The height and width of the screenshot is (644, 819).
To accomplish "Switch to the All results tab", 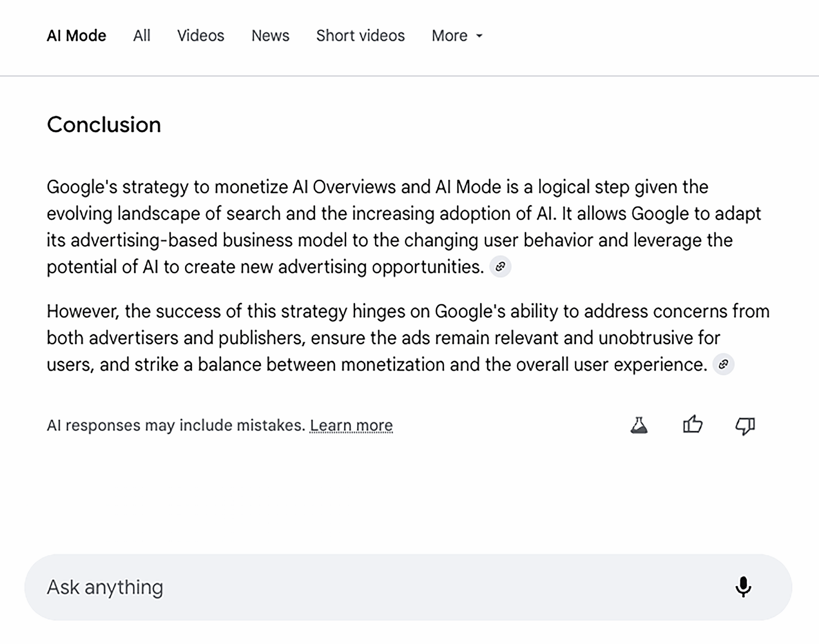I will click(x=142, y=36).
